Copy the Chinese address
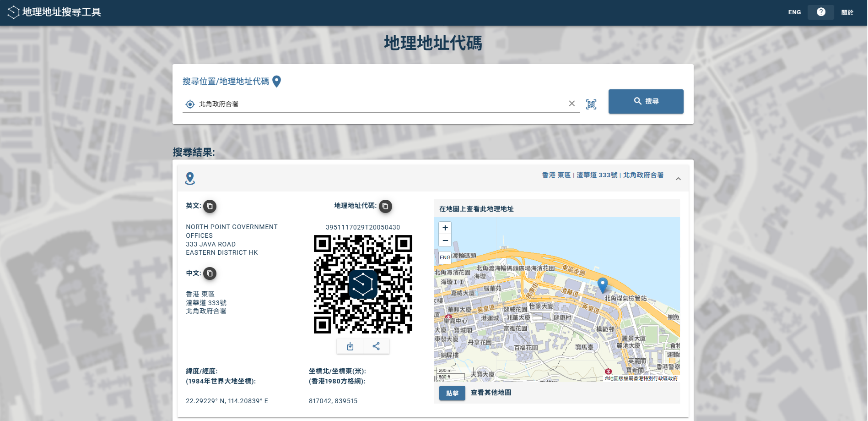Image resolution: width=868 pixels, height=421 pixels. click(210, 273)
